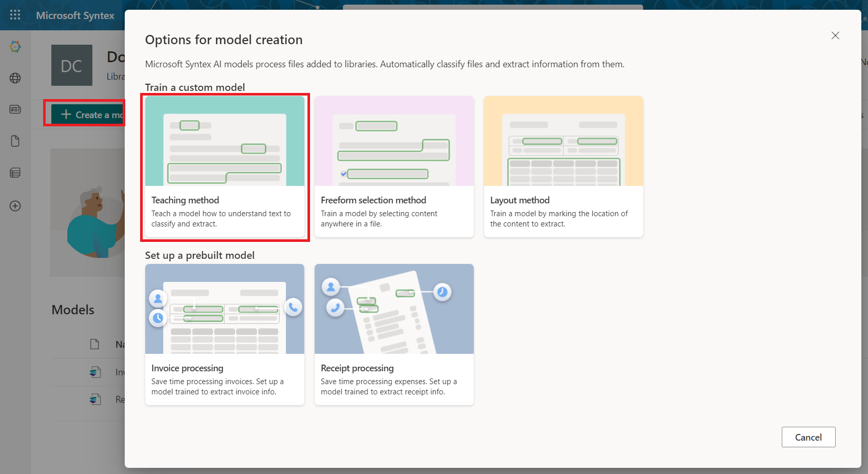Open the app launcher waffle icon

click(x=15, y=15)
